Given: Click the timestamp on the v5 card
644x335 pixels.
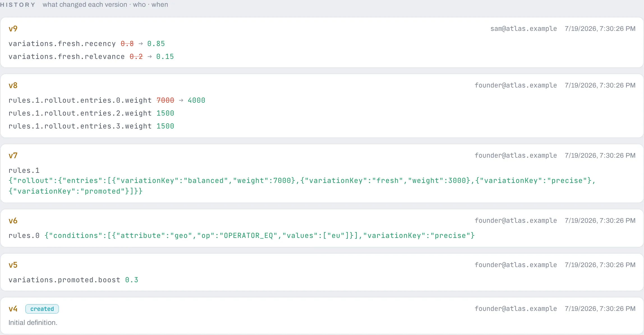Looking at the screenshot, I should [600, 265].
